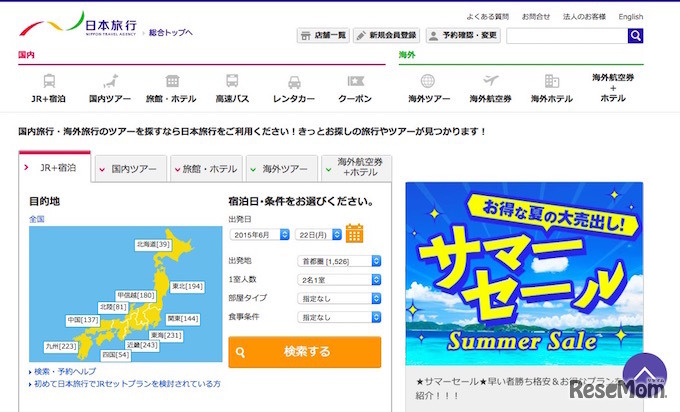Open the 海外航空券 airplane icon
Viewport: 680px width, 412px height.
click(x=490, y=81)
